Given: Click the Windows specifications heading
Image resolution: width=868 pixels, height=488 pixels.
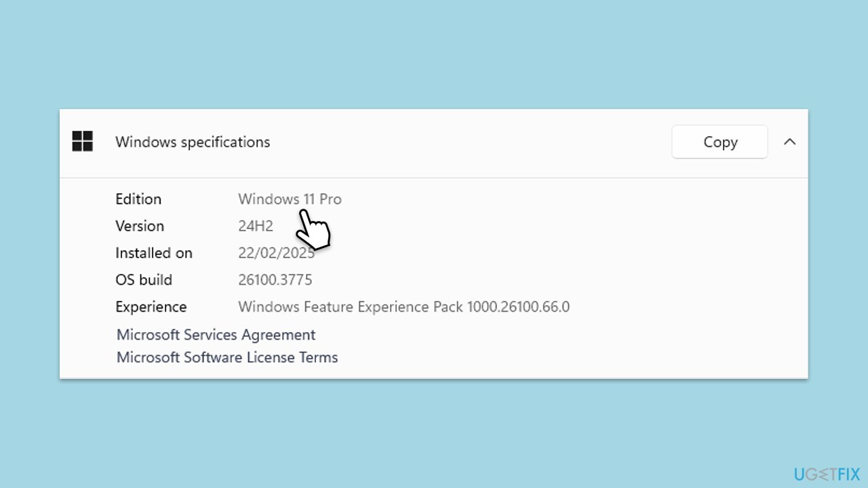Looking at the screenshot, I should click(193, 142).
